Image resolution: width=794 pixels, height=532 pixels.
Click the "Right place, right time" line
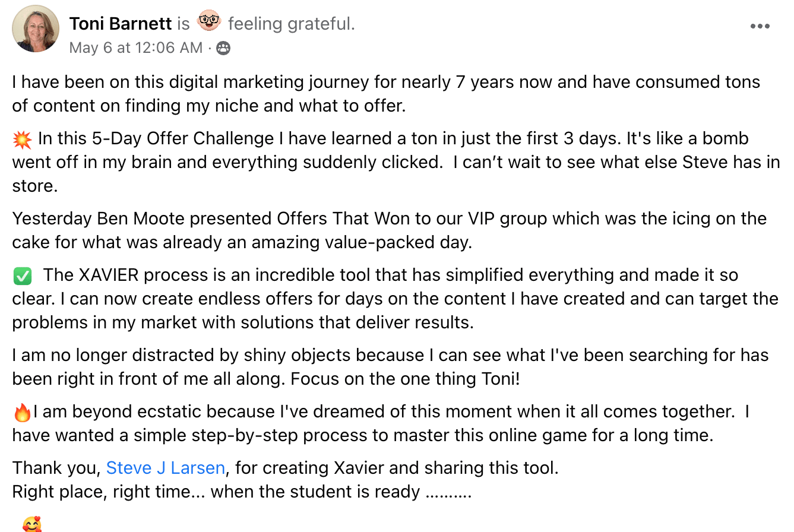click(x=109, y=492)
